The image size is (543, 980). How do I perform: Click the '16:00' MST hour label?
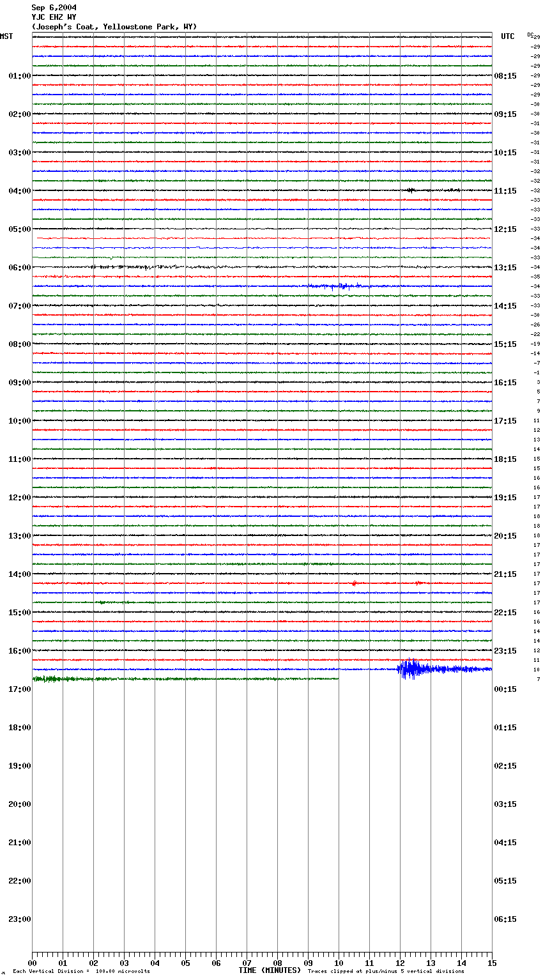[20, 651]
